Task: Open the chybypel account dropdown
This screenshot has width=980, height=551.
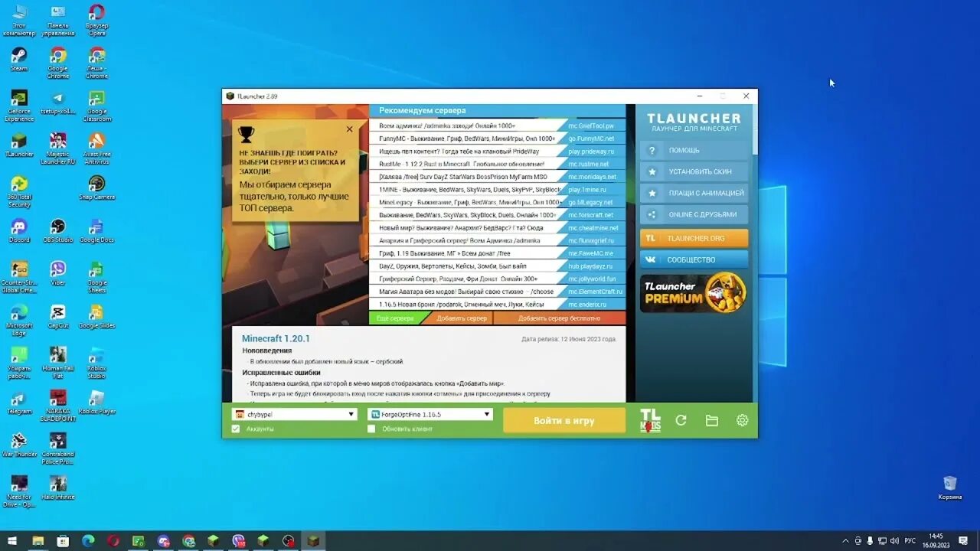Action: pyautogui.click(x=295, y=414)
